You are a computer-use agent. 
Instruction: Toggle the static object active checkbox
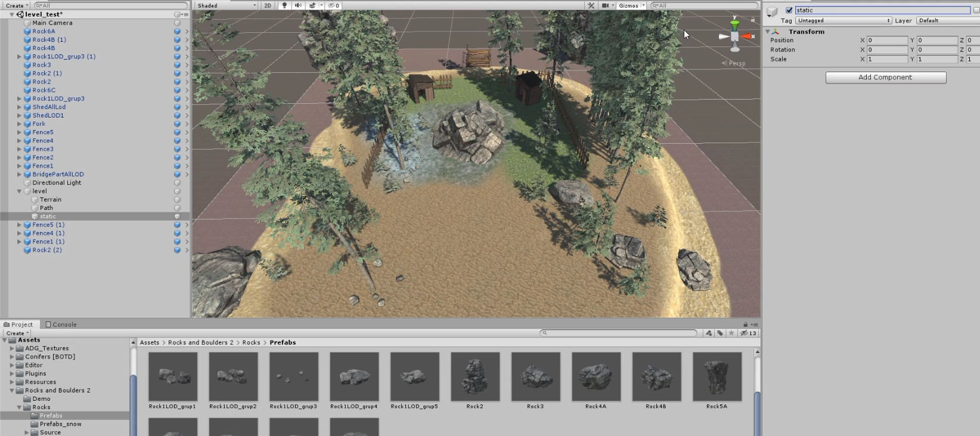click(x=789, y=10)
